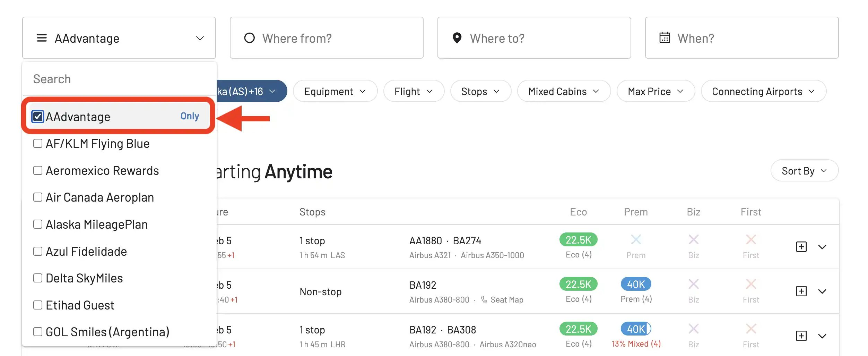Open the Max Price filter dropdown
The image size is (868, 356).
pyautogui.click(x=656, y=91)
